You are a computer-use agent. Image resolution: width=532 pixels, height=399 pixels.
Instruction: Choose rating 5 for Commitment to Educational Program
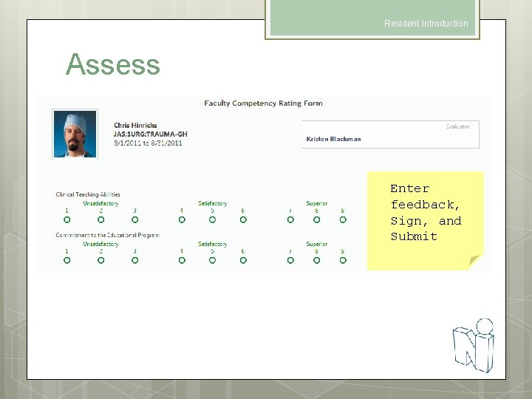[212, 260]
